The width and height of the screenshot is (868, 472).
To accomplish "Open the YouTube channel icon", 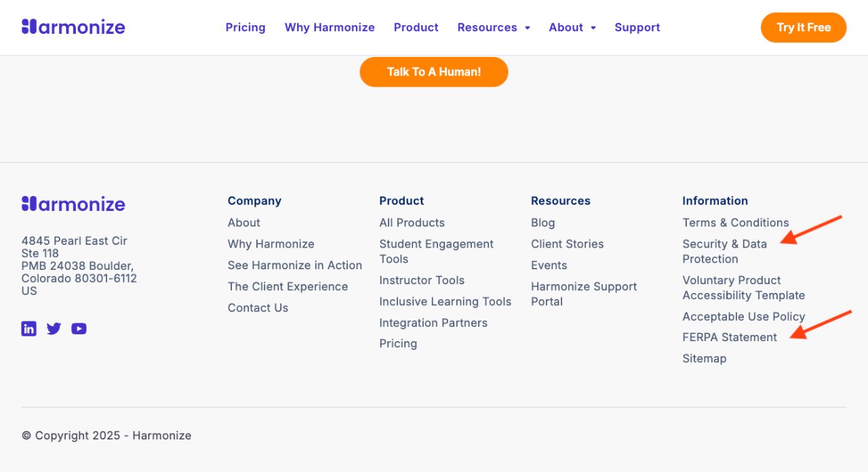I will pos(79,328).
